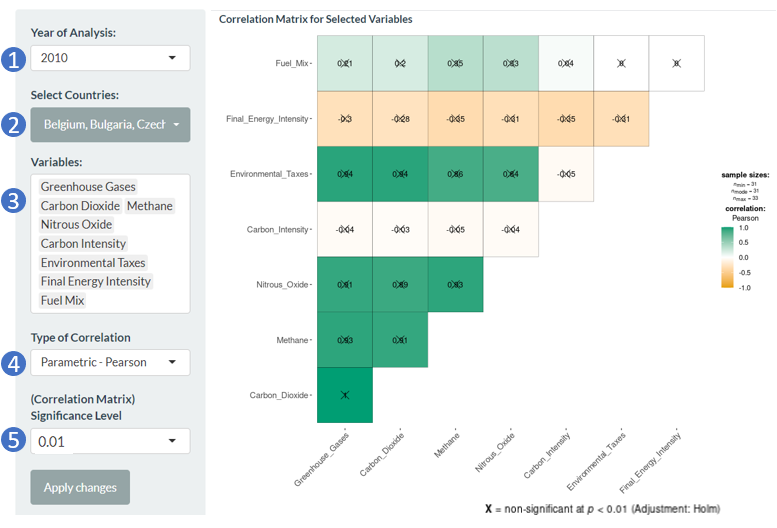Click the blue step 3 badge

click(x=13, y=201)
